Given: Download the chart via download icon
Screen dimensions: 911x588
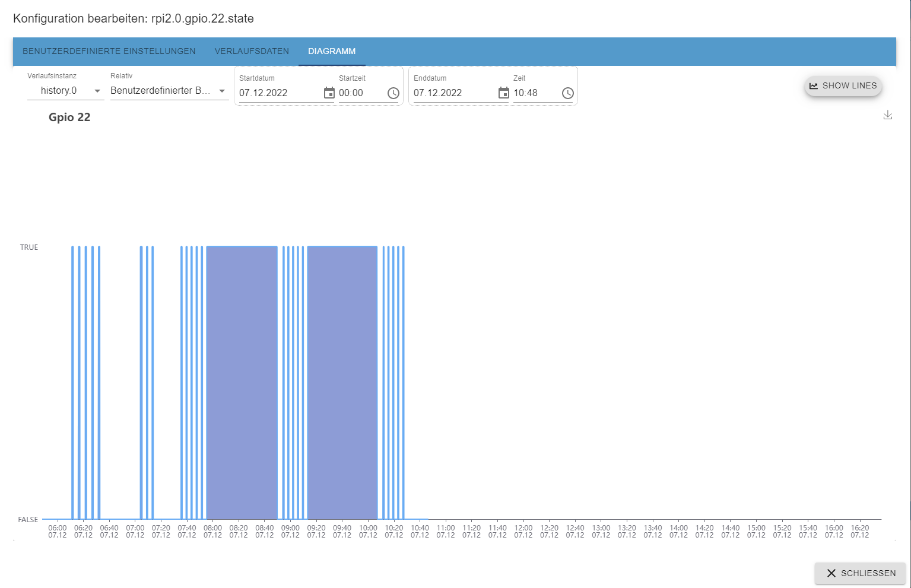Looking at the screenshot, I should [x=887, y=115].
